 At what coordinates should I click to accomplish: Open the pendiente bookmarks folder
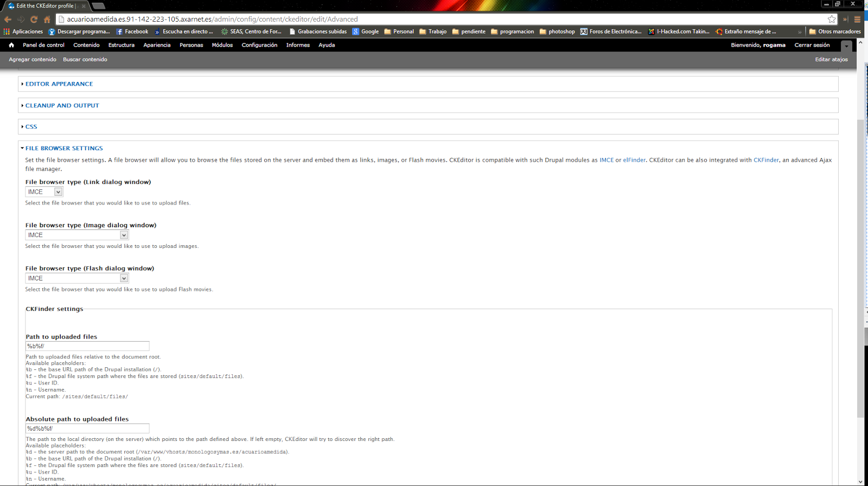coord(469,31)
